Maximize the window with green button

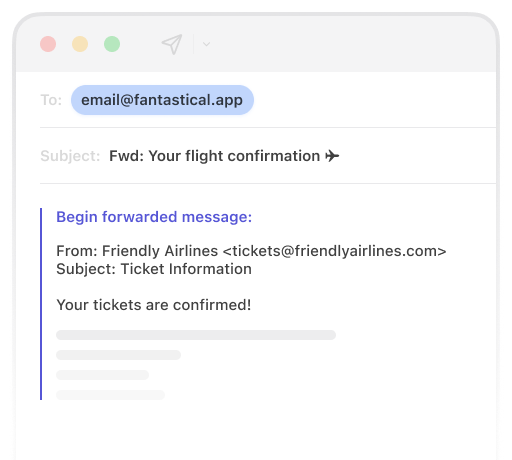(x=112, y=44)
